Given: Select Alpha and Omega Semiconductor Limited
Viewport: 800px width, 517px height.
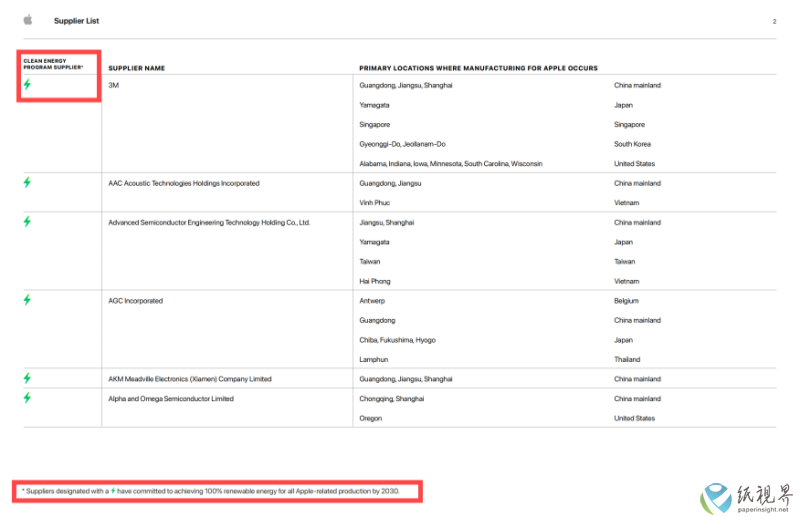Looking at the screenshot, I should (171, 399).
